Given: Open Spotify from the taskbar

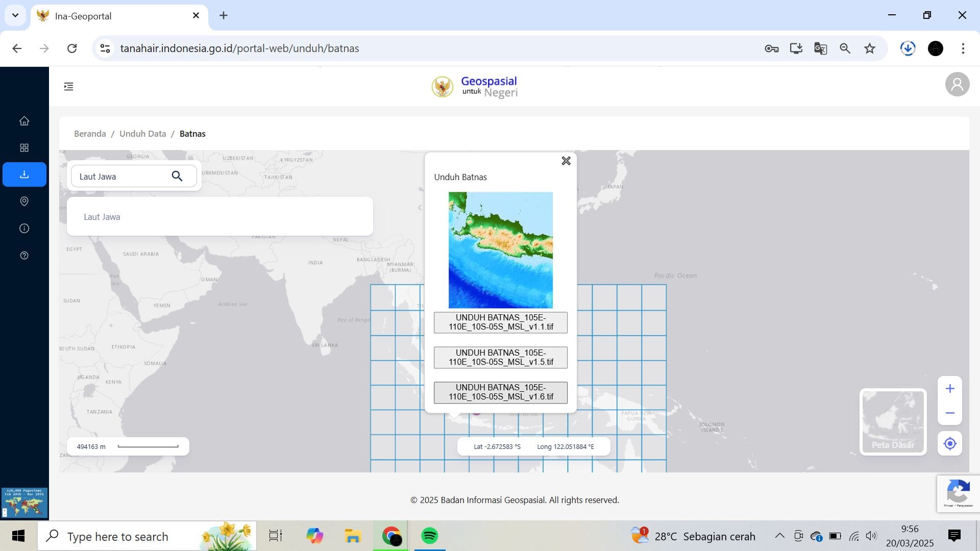Looking at the screenshot, I should [x=430, y=536].
